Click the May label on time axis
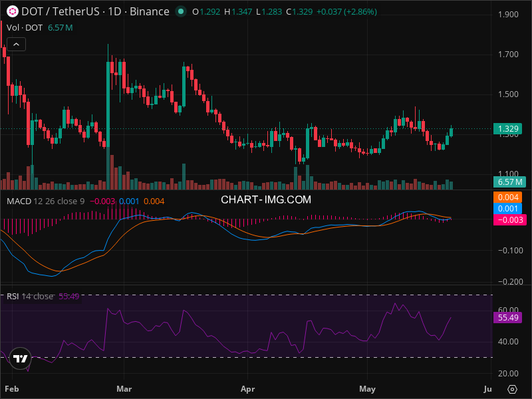532x399 pixels. pyautogui.click(x=368, y=389)
